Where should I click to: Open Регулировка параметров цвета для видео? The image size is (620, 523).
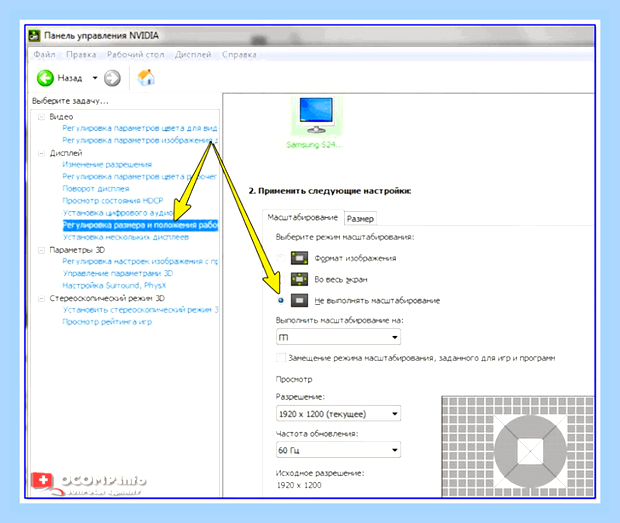pos(140,128)
